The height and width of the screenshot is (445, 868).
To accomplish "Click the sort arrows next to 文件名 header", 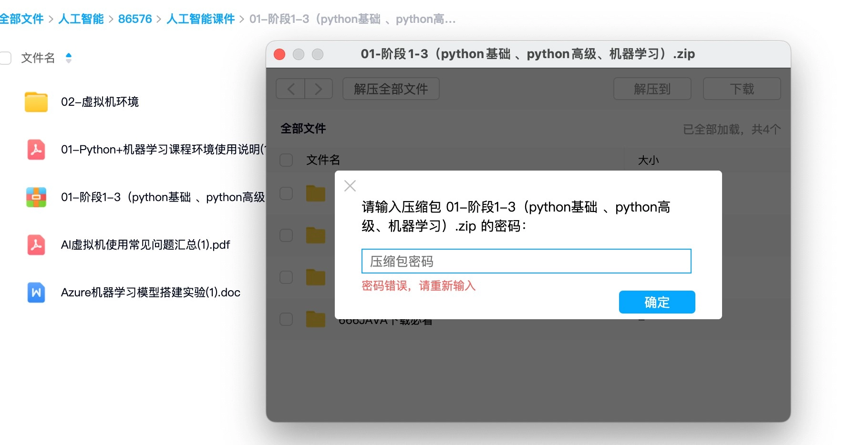I will tap(68, 58).
